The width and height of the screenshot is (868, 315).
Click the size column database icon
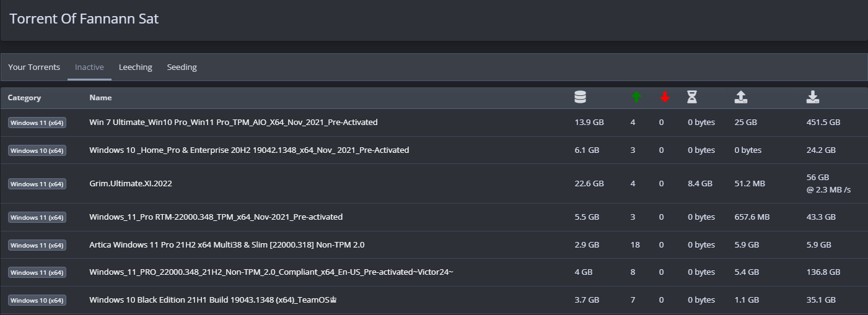pyautogui.click(x=580, y=97)
